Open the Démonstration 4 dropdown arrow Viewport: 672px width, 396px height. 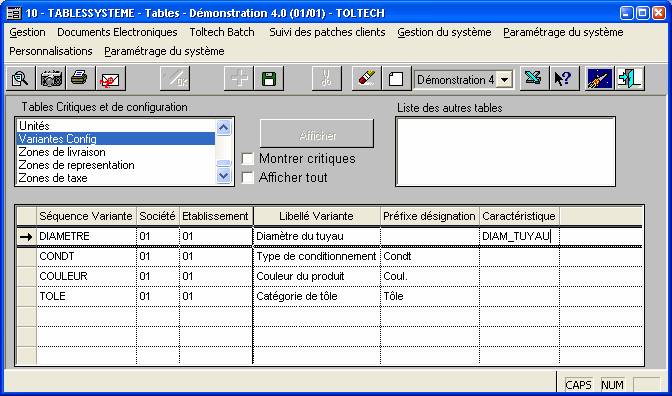[504, 80]
